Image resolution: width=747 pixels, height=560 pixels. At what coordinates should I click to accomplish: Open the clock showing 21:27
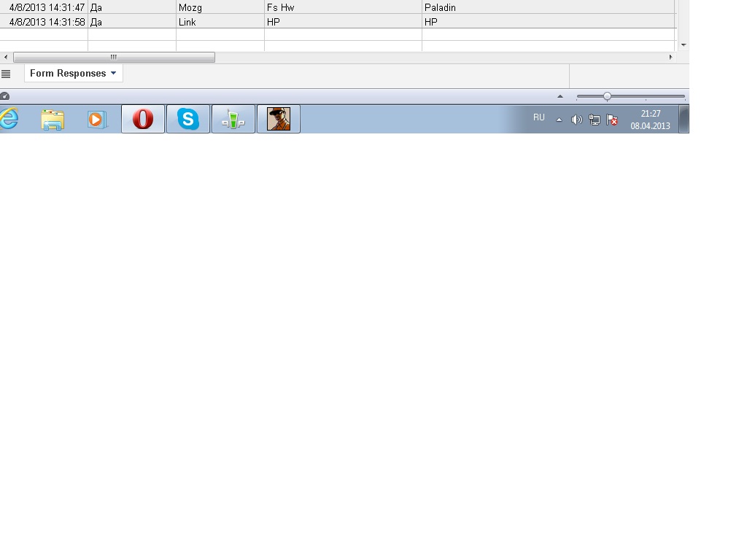[650, 120]
